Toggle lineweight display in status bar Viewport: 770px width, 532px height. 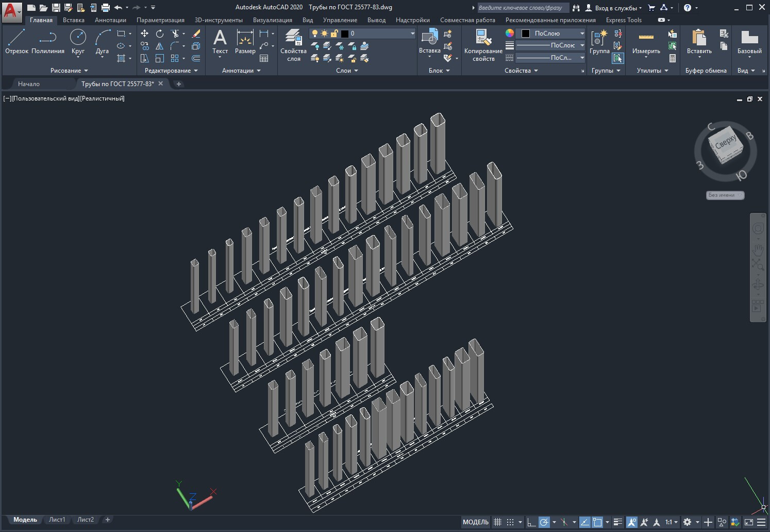618,522
